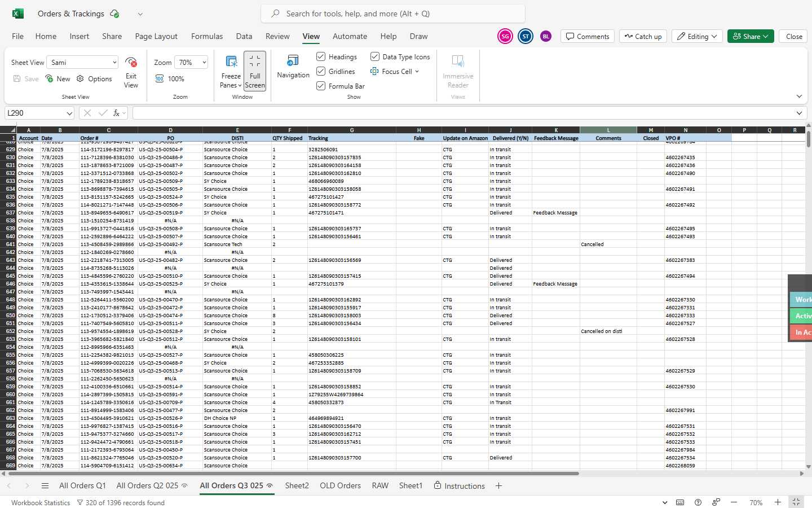
Task: Switch to the Formulas ribbon tab
Action: point(207,36)
